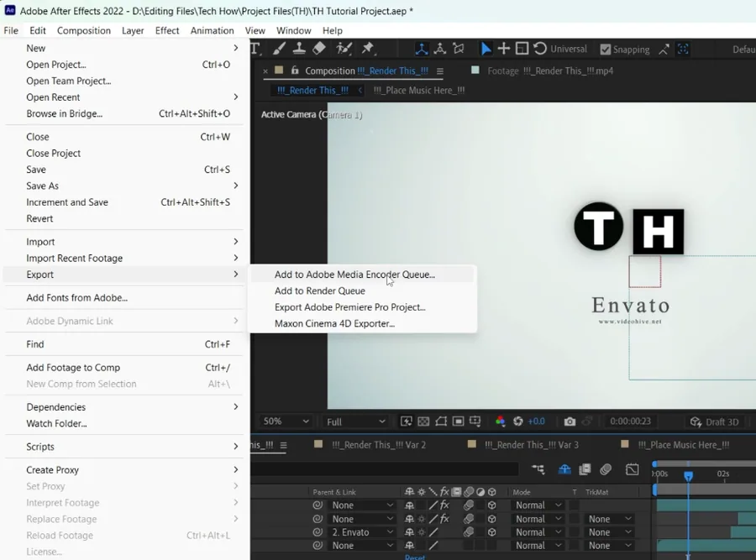Toggle the viewer lock on Composition tab
Image resolution: width=756 pixels, height=560 pixels.
click(x=295, y=71)
